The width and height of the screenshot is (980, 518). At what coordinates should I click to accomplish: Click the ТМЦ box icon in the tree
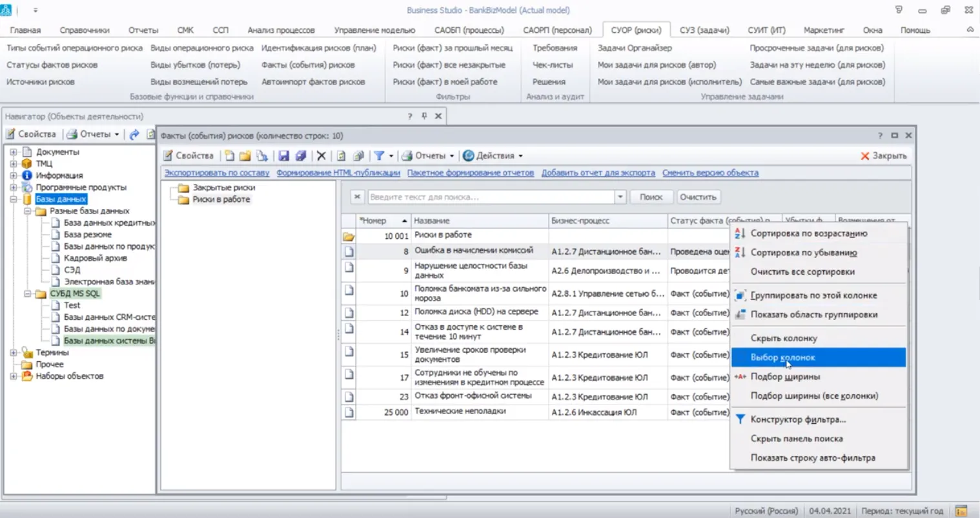point(26,164)
